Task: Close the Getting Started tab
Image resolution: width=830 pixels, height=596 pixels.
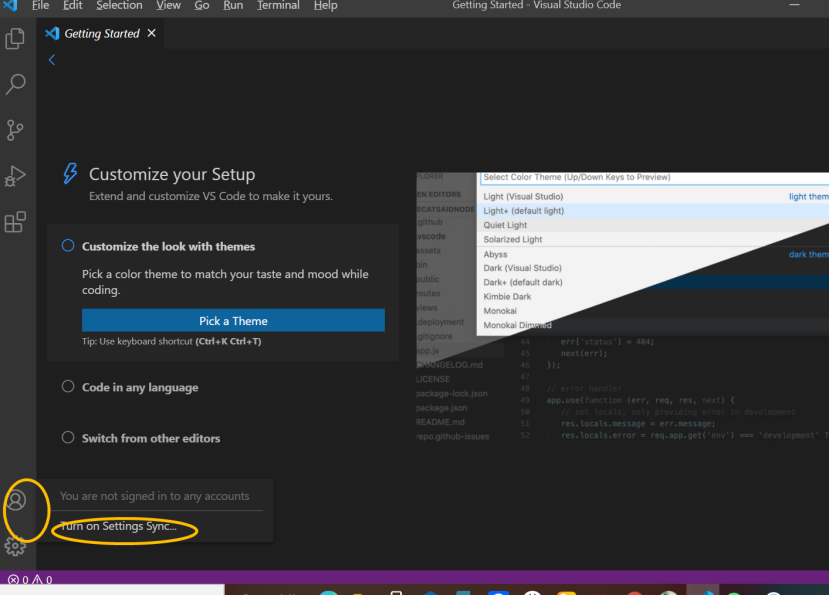Action: [152, 33]
